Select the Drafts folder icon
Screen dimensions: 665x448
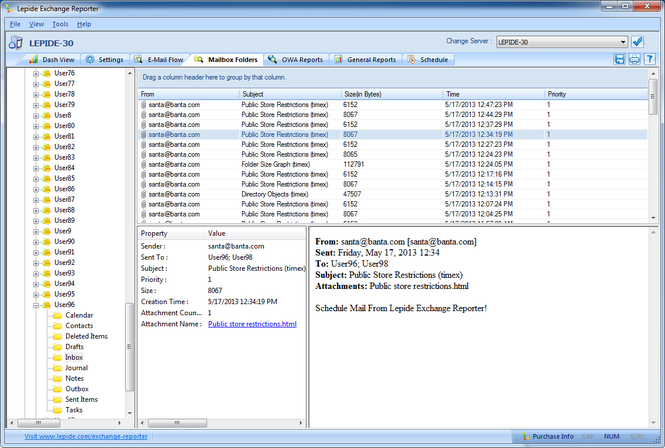click(x=57, y=347)
